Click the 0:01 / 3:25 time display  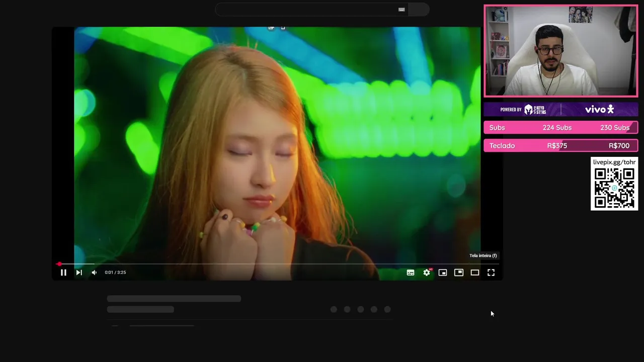click(115, 273)
